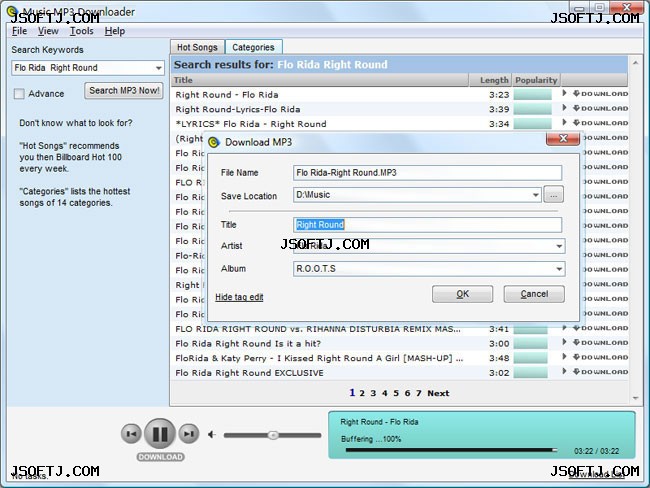Click the DOWNLOAD label under the player
Image resolution: width=650 pixels, height=488 pixels.
(x=160, y=457)
